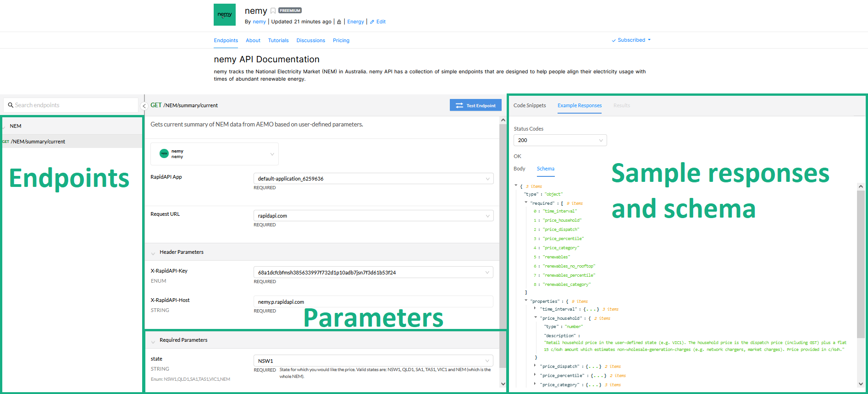Open the Request URL dropdown
Image resolution: width=868 pixels, height=394 pixels.
click(x=374, y=216)
